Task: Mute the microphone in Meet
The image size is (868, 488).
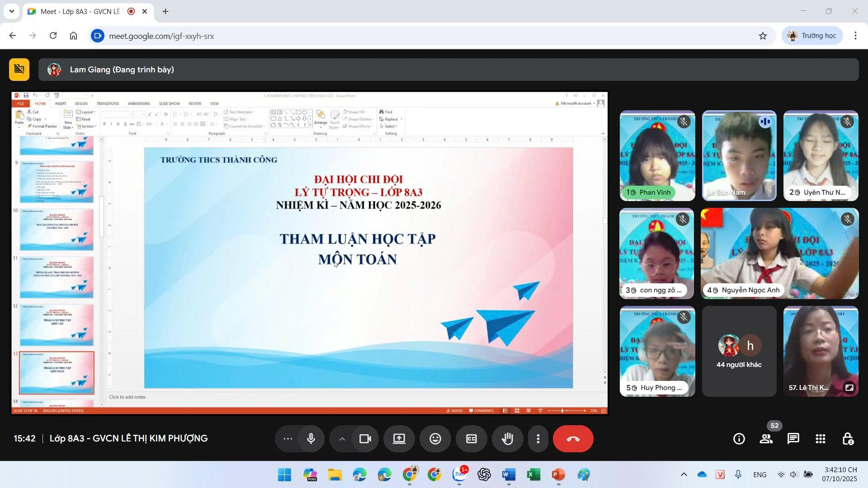Action: (x=311, y=438)
